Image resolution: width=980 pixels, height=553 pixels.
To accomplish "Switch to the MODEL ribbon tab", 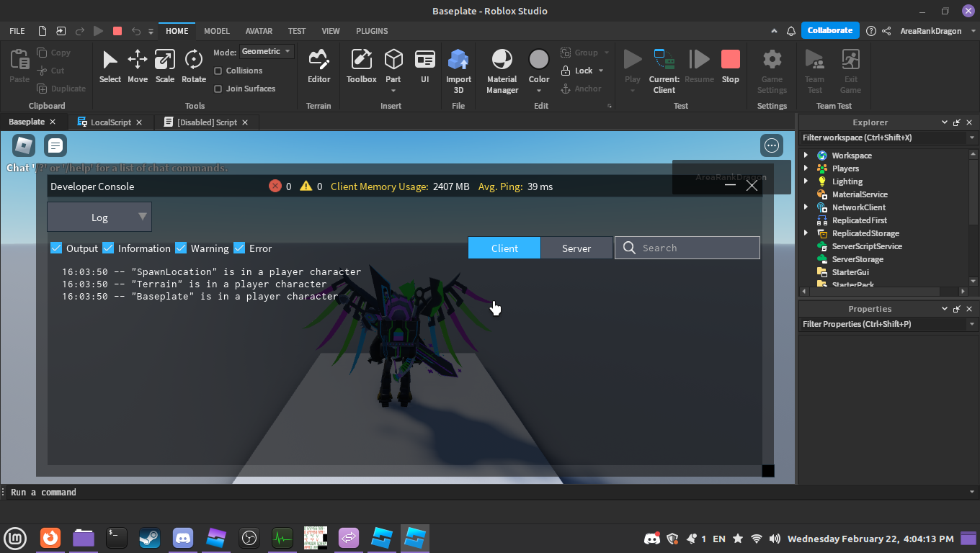I will (216, 31).
